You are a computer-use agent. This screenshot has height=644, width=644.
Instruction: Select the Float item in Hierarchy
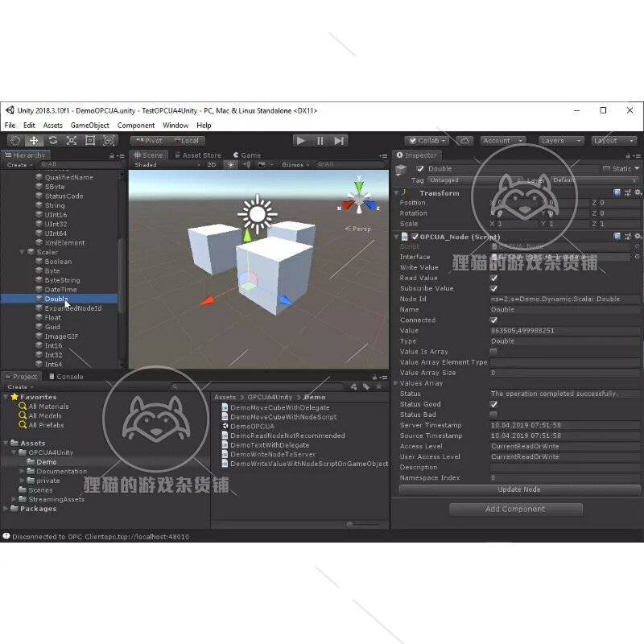coord(52,317)
